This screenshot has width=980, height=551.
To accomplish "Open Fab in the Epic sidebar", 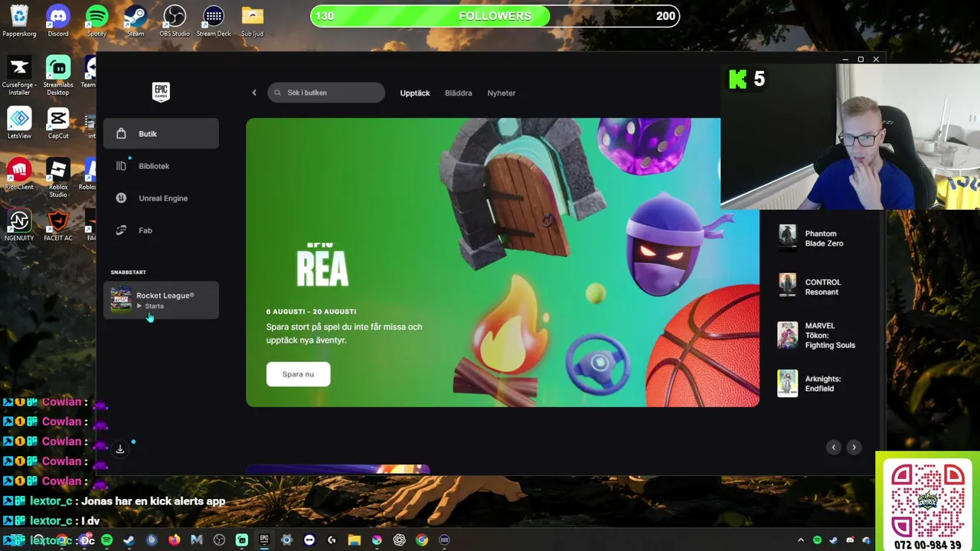I will pos(161,230).
